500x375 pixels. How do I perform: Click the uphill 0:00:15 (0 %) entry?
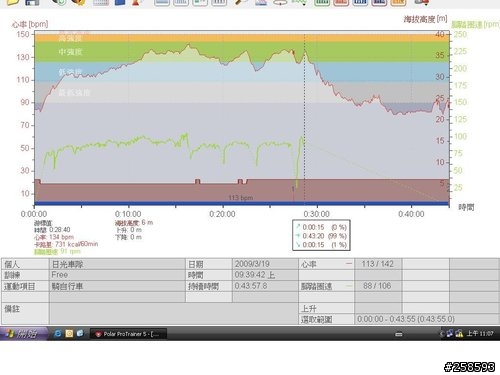click(321, 227)
